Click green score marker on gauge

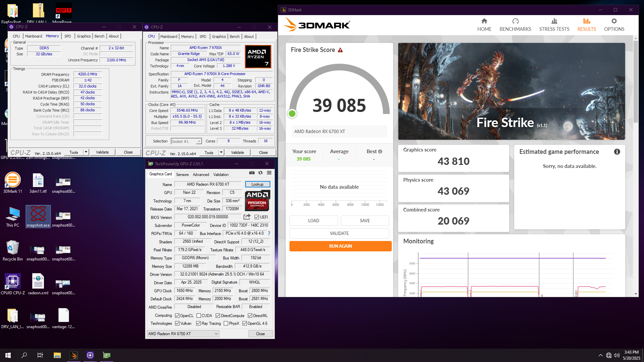[x=292, y=114]
